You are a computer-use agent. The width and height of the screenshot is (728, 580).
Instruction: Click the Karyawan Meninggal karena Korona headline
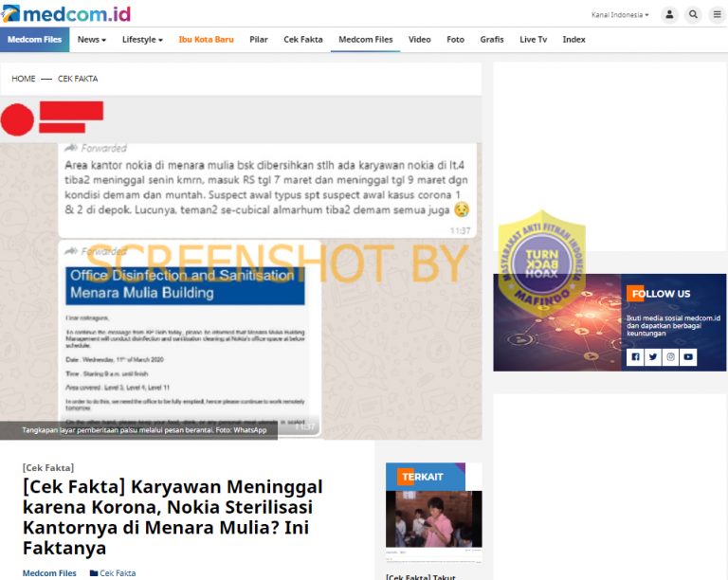pos(173,517)
